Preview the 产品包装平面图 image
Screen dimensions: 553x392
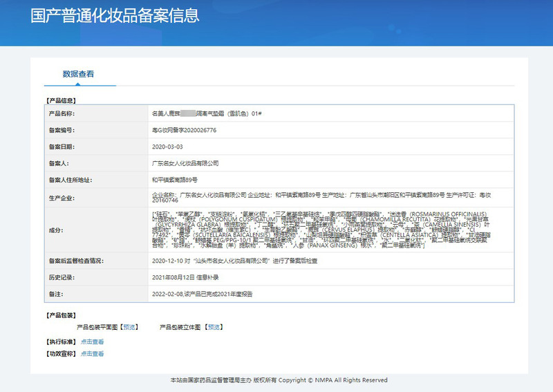[x=129, y=327]
